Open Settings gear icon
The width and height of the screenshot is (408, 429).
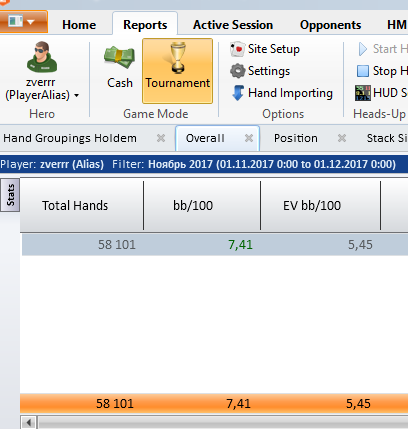pyautogui.click(x=237, y=71)
